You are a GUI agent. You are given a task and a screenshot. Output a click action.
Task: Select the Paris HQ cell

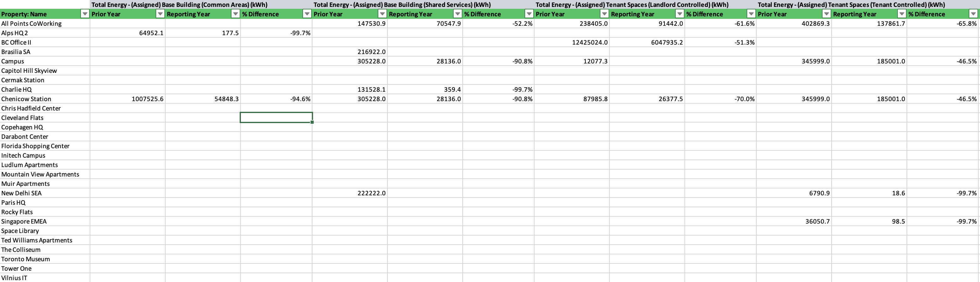point(45,202)
